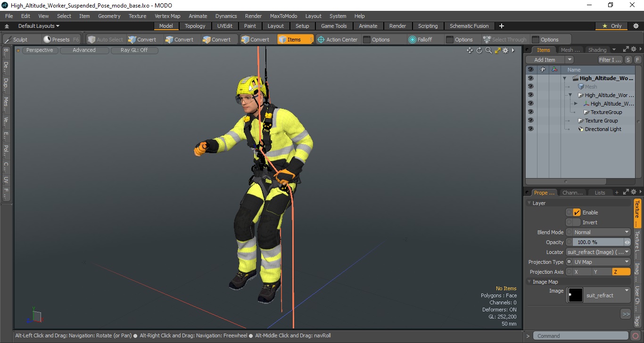
Task: Add a new tab beside Lists
Action: coord(617,192)
